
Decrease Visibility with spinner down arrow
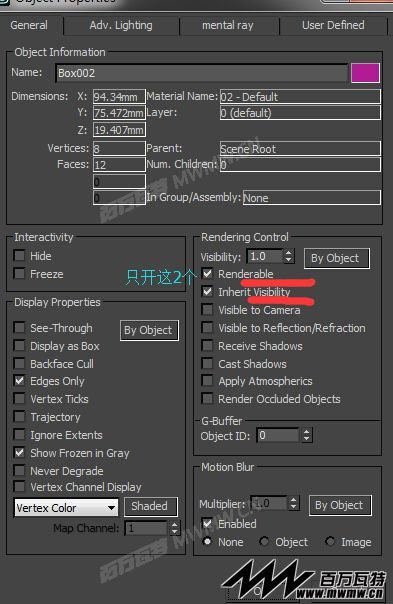[289, 260]
